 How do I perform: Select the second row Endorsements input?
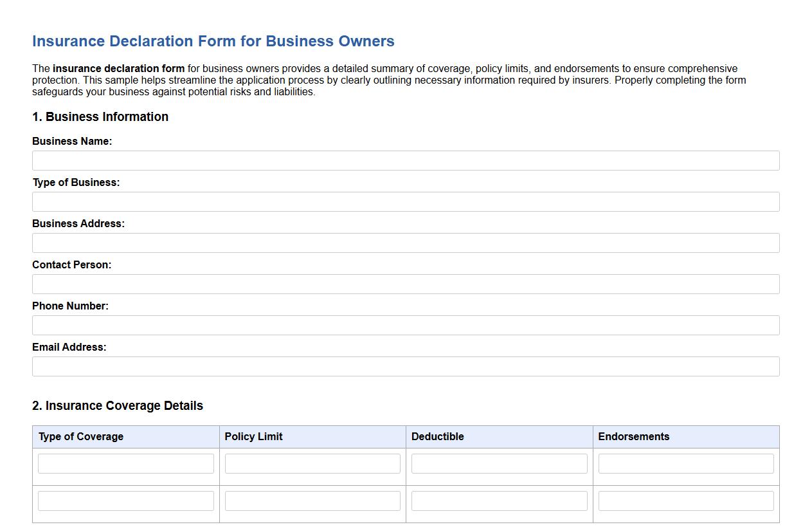tap(685, 501)
